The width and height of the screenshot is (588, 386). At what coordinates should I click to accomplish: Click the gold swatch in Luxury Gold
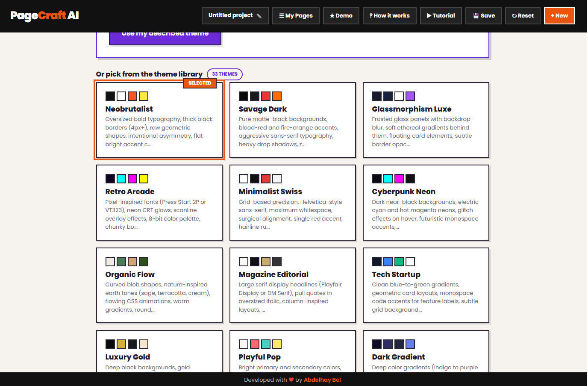point(121,344)
